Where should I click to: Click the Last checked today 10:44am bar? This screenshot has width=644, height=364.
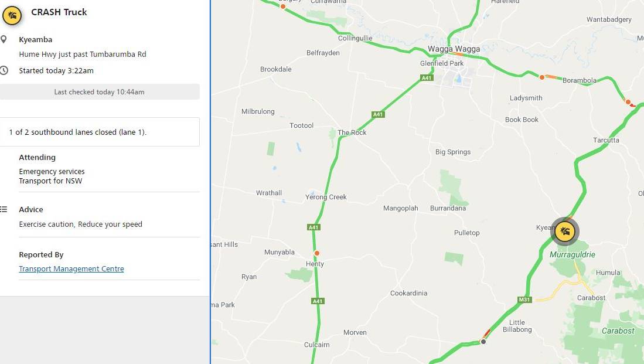click(x=100, y=92)
